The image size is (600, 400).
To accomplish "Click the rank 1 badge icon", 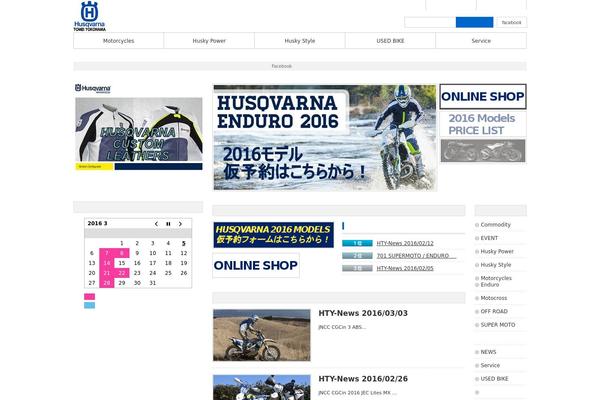I will pyautogui.click(x=357, y=243).
